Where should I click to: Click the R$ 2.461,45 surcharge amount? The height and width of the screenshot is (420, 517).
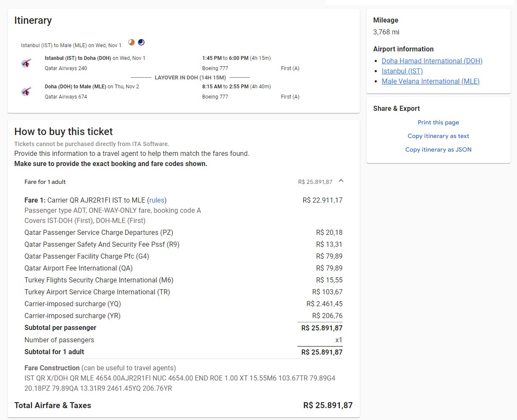325,304
